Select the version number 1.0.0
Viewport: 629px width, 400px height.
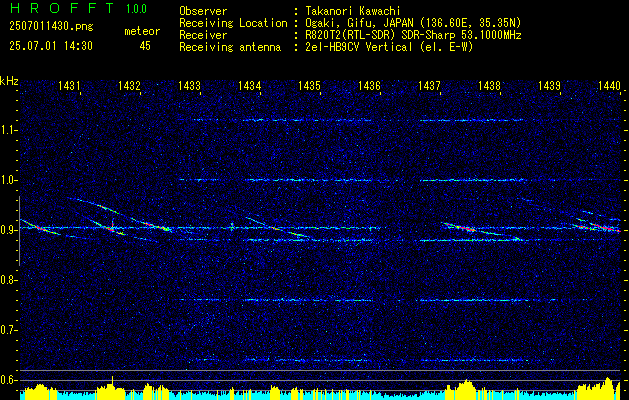point(136,9)
